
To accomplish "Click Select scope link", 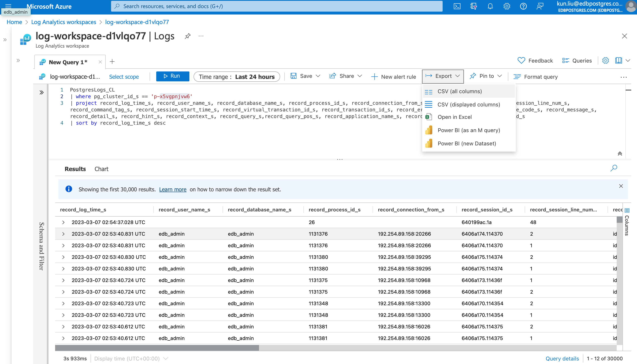I will [x=124, y=77].
